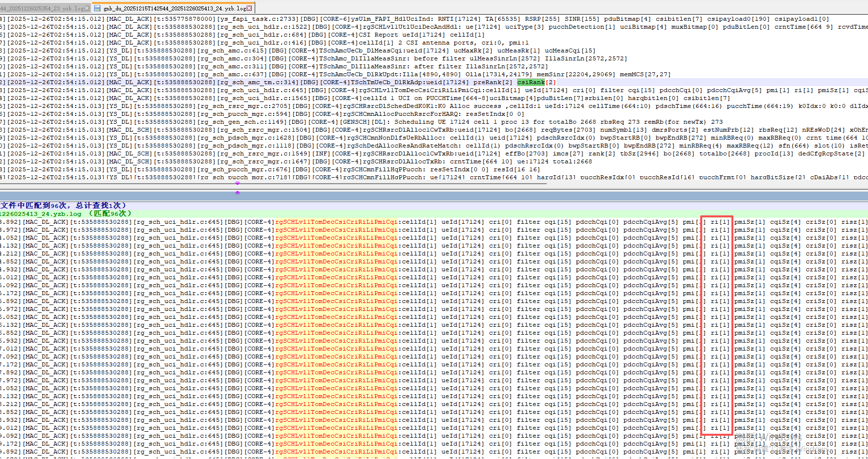Viewport: 868px width, 459px height.
Task: Click the green-highlighted csiRank word
Action: coord(530,82)
